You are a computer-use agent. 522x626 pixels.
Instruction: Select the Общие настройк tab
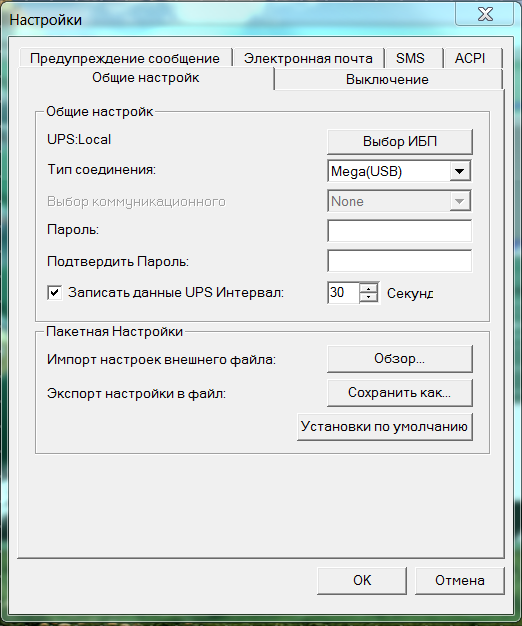[x=146, y=77]
